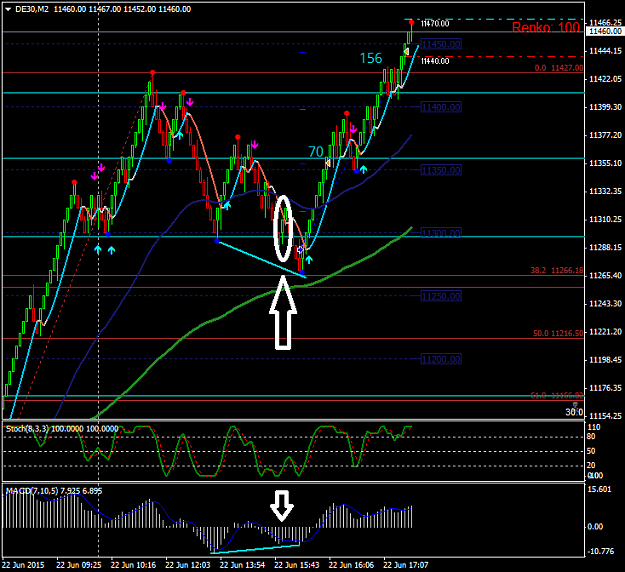Viewport: 625px width, 572px height.
Task: Click 15.601 on the MACD scale
Action: click(599, 489)
